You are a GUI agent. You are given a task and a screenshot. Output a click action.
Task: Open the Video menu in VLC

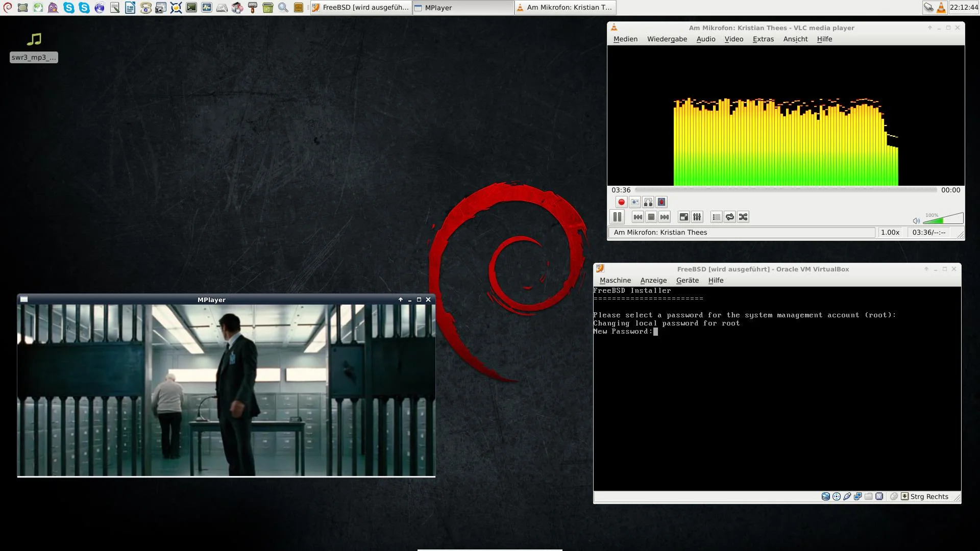point(734,39)
